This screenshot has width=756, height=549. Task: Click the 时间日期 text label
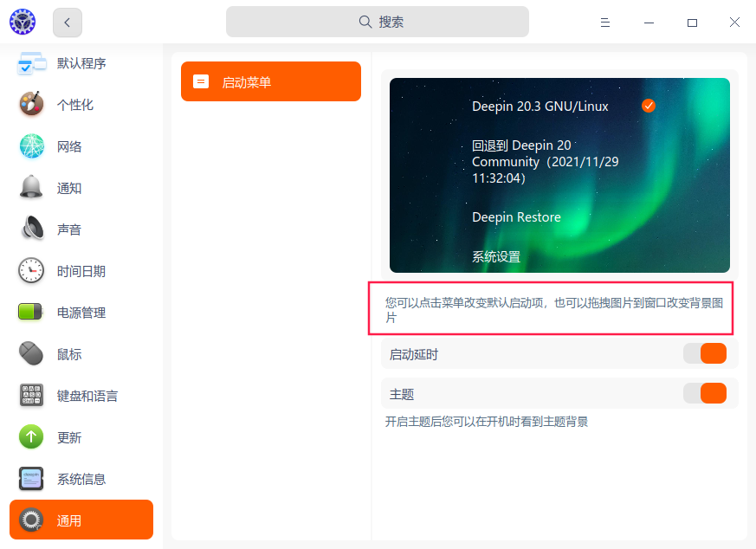coord(81,271)
